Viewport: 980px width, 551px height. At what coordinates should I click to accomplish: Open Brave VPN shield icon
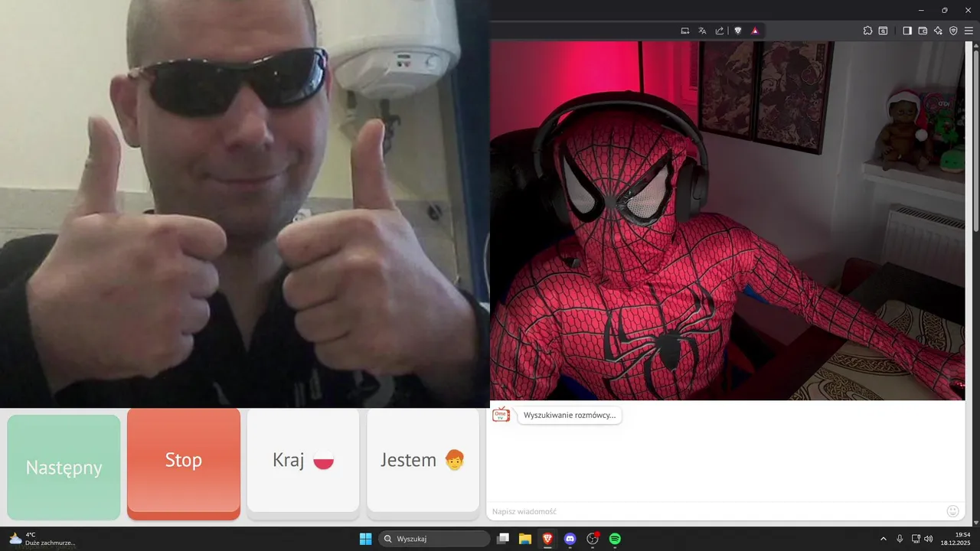953,31
